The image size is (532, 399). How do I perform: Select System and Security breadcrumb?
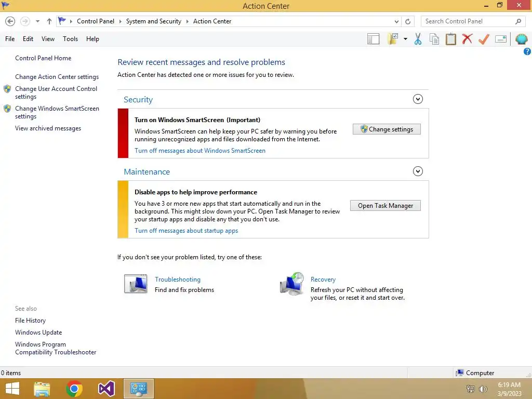154,21
